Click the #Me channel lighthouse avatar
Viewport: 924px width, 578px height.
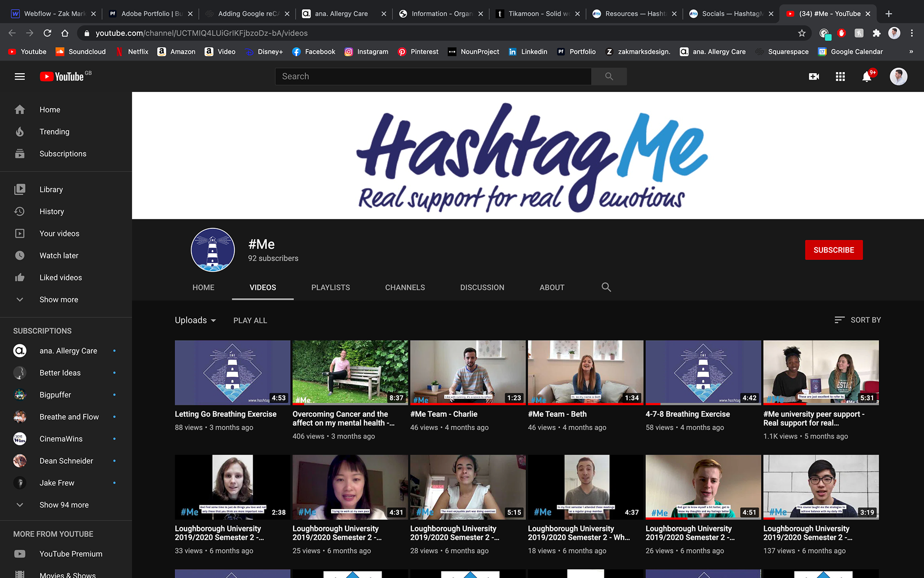click(x=213, y=250)
